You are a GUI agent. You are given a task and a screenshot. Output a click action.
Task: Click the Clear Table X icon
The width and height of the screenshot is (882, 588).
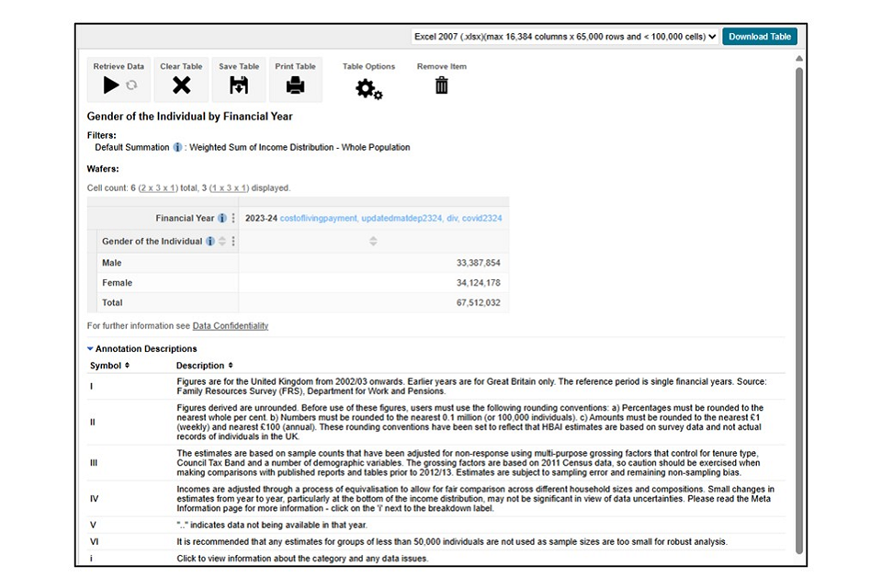[182, 85]
